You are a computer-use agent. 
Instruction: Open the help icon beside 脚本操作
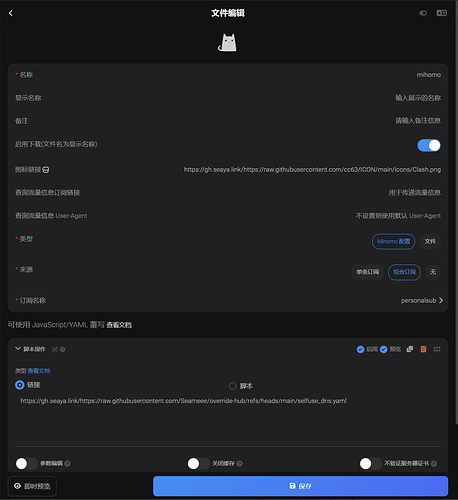click(62, 349)
